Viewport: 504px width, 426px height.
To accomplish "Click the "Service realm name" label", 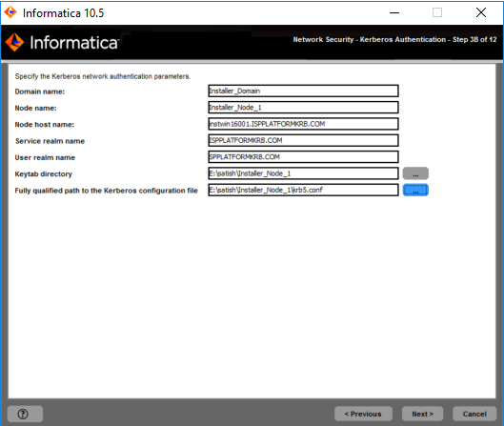I will (50, 141).
